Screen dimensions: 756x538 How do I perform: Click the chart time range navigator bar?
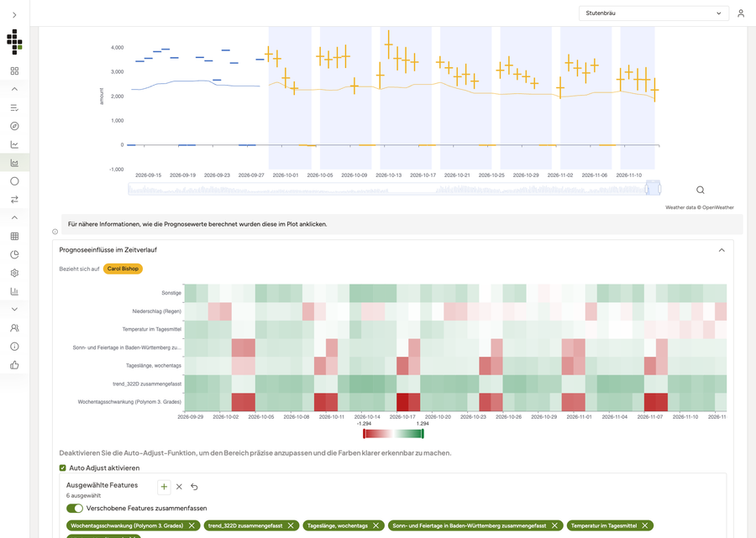click(395, 188)
